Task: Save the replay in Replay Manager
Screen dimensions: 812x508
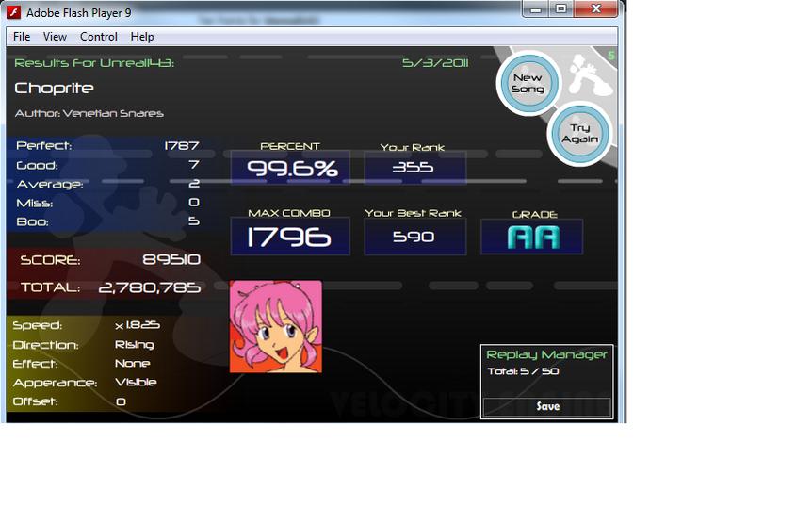Action: pos(547,407)
